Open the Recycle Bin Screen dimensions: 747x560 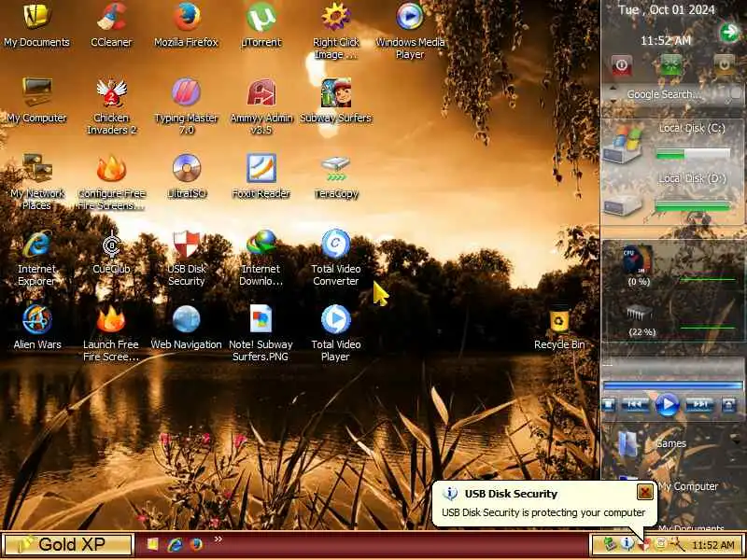(x=558, y=328)
